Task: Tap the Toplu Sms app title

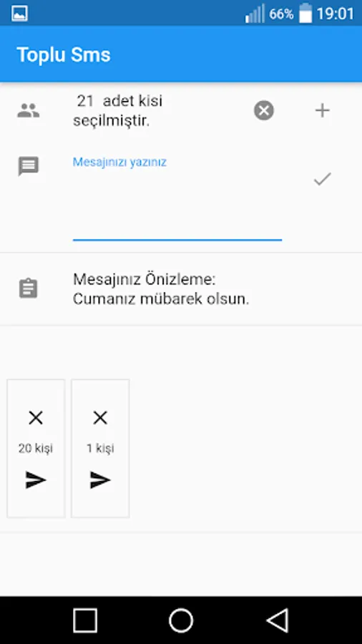Action: click(64, 54)
